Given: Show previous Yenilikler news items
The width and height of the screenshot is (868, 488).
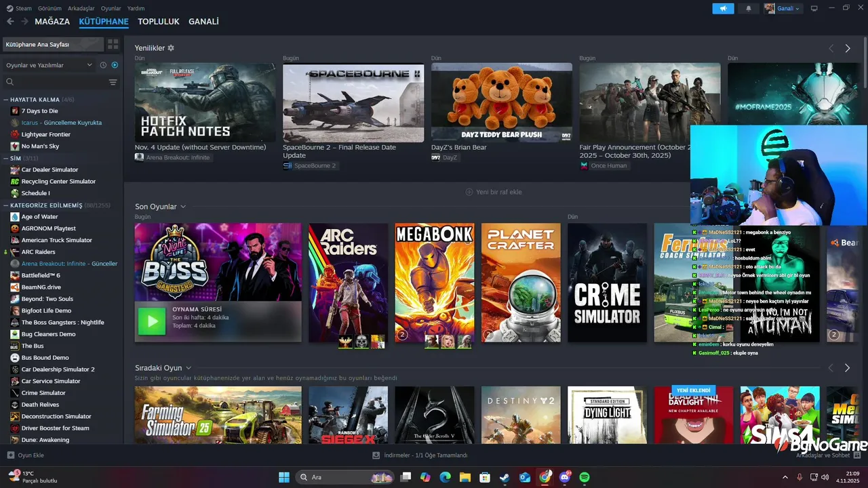Looking at the screenshot, I should click(x=831, y=48).
